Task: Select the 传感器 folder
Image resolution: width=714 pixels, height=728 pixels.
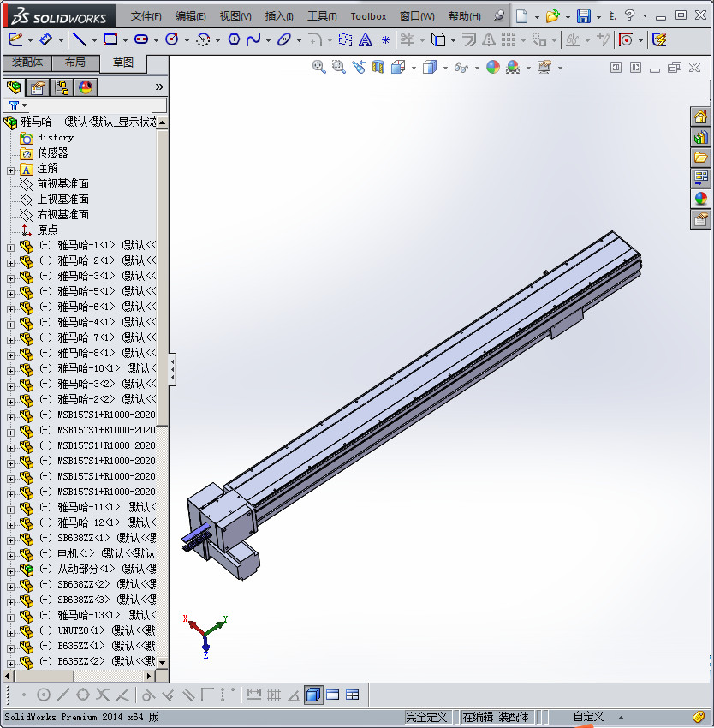Action: coord(52,152)
